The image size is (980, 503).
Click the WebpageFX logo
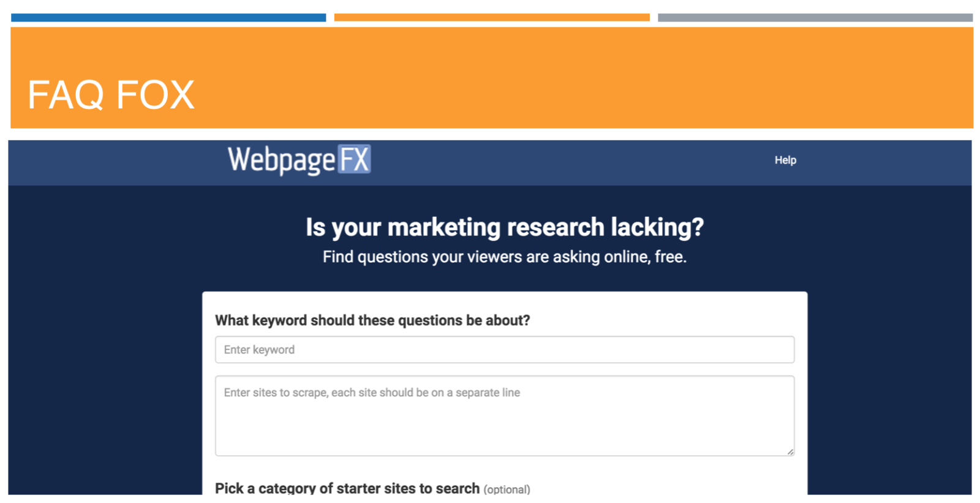coord(299,160)
